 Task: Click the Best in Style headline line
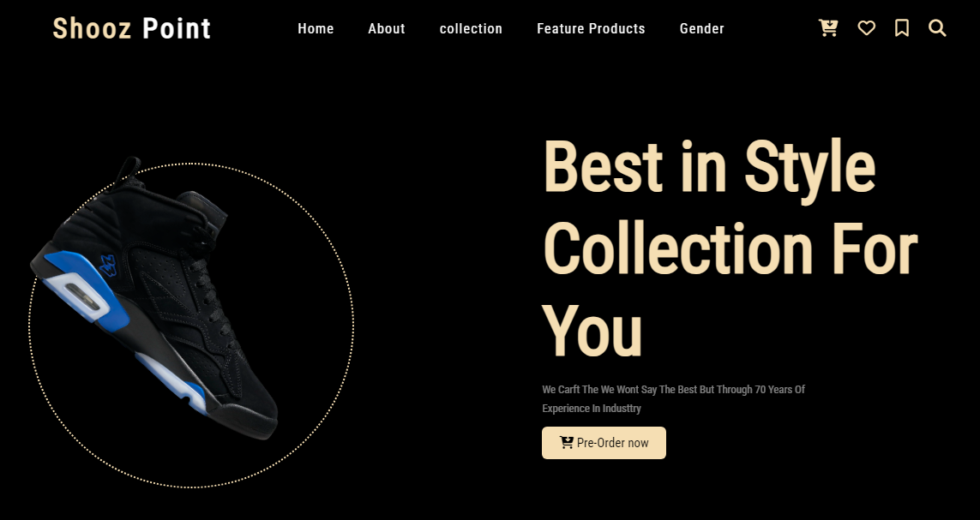pyautogui.click(x=709, y=167)
